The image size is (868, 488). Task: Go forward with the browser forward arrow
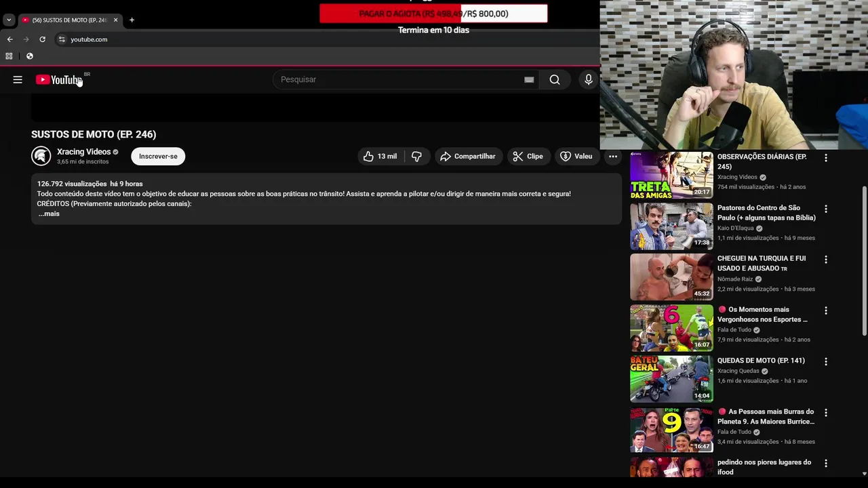point(26,39)
